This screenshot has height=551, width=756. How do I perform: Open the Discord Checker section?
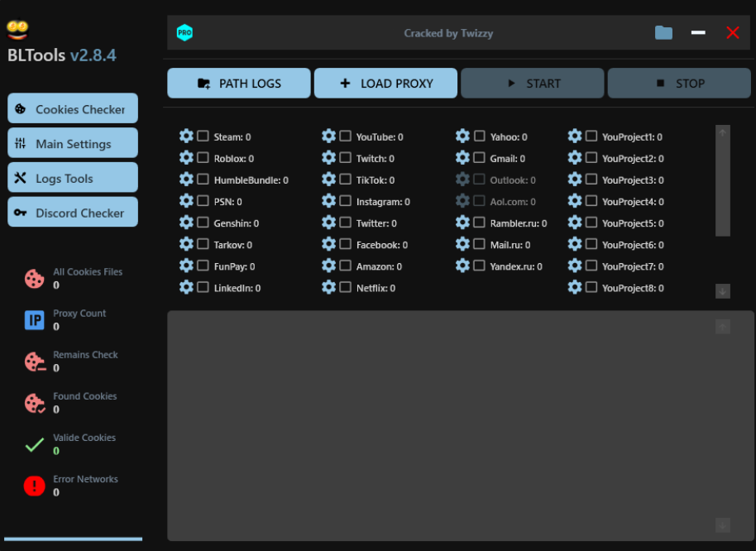[73, 212]
